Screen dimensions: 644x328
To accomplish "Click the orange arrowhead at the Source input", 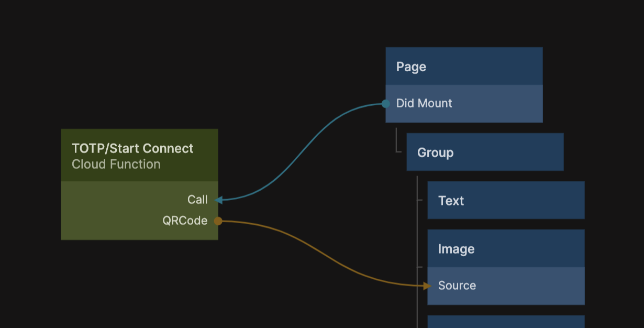I will point(427,286).
